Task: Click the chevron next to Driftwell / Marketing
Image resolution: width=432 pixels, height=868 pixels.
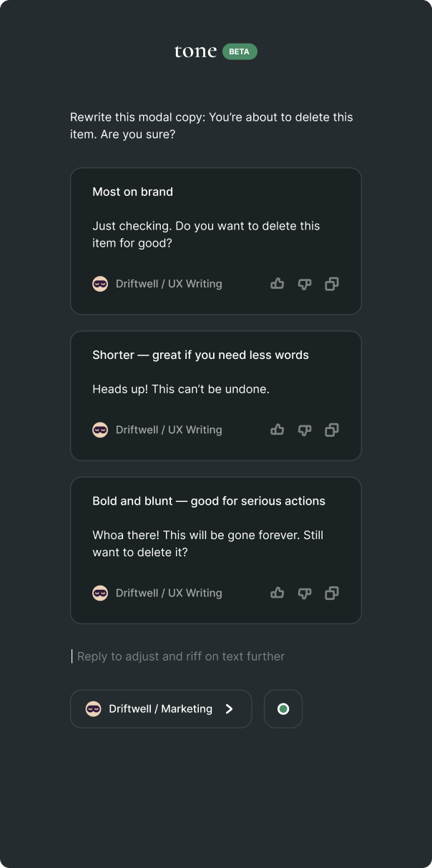Action: tap(229, 709)
